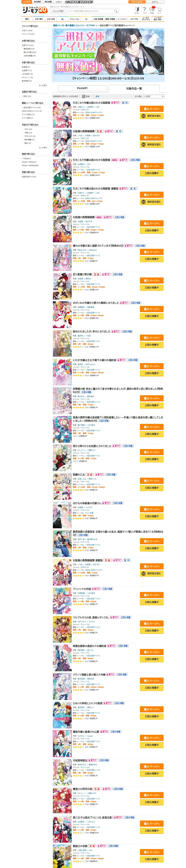Click the キーワード search input field
Screen dimensions: 186x868
[x=90, y=11]
